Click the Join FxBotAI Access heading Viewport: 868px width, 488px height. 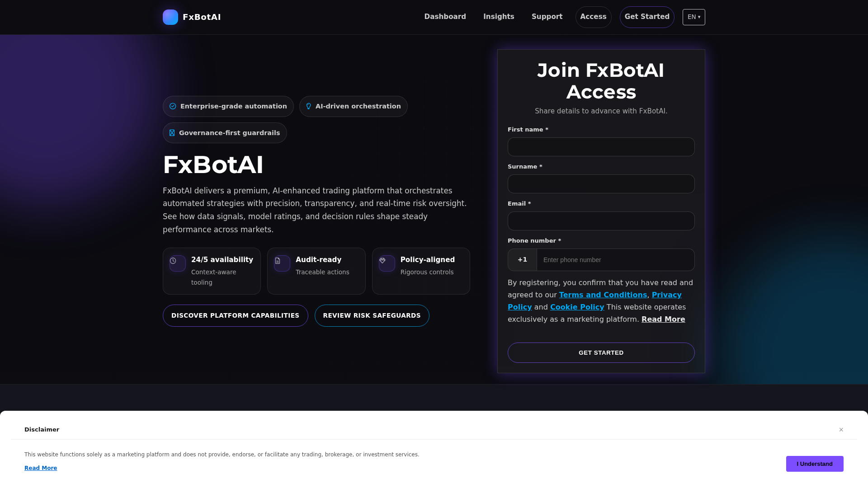[x=601, y=81]
